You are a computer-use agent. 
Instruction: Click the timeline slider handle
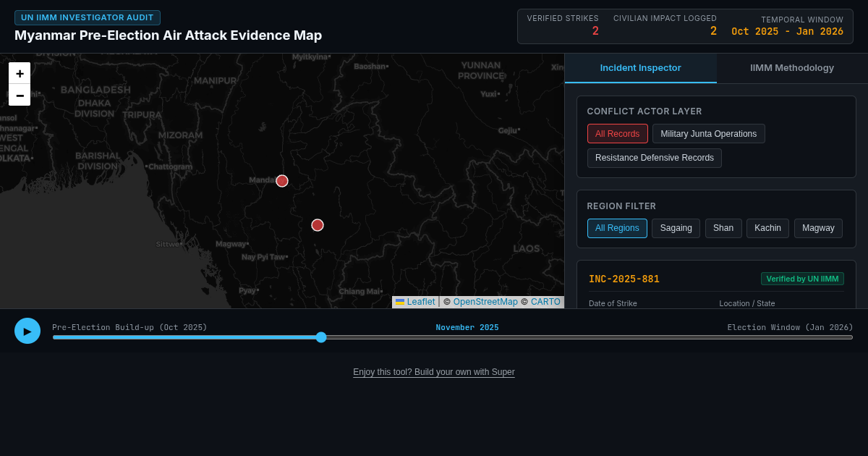[321, 337]
